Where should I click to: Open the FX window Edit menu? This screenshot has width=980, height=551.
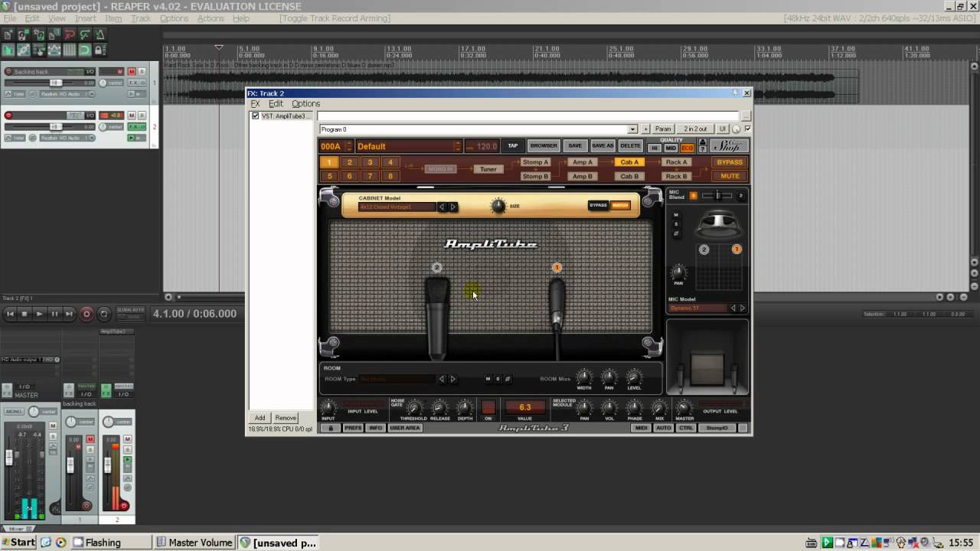click(x=276, y=104)
